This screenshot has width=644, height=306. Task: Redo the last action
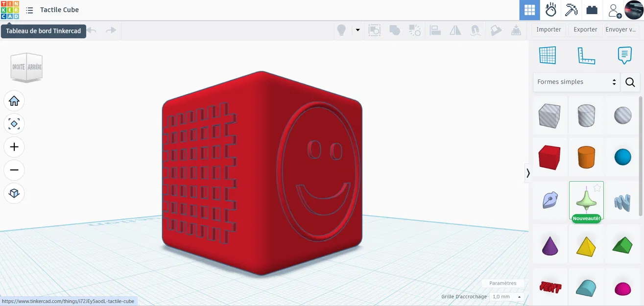coord(111,30)
